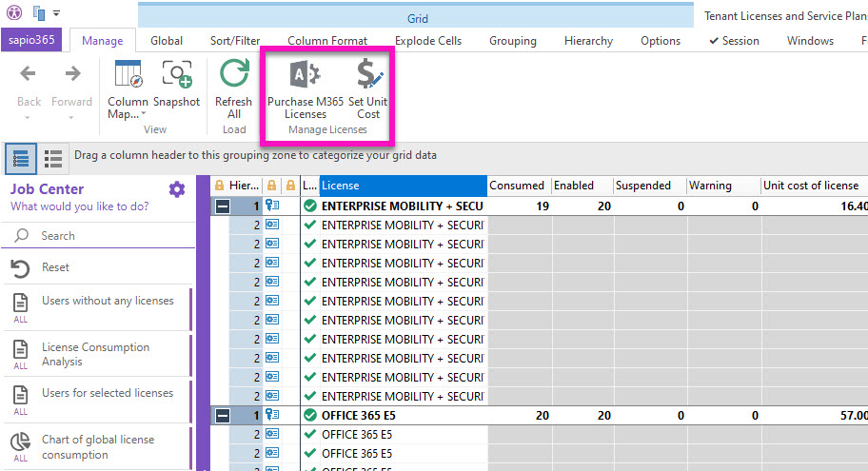
Task: Click the Reset job icon
Action: coord(21,268)
